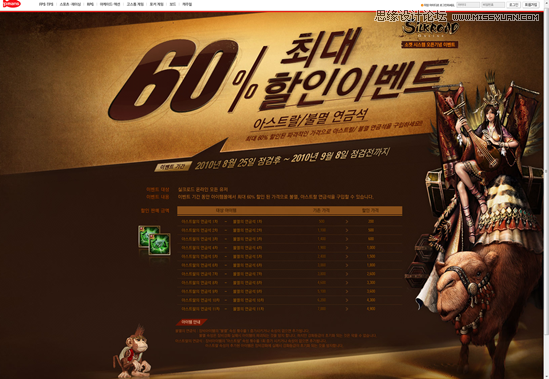Open the 고스톱 게임 category menu
This screenshot has width=549, height=379.
[135, 5]
